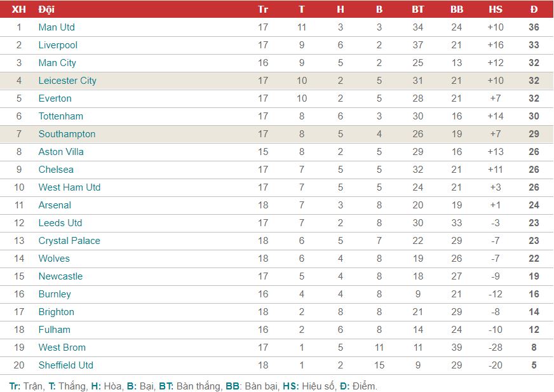Screen dimensions: 554x392
Task: Open the Leicester City team page
Action: (67, 81)
